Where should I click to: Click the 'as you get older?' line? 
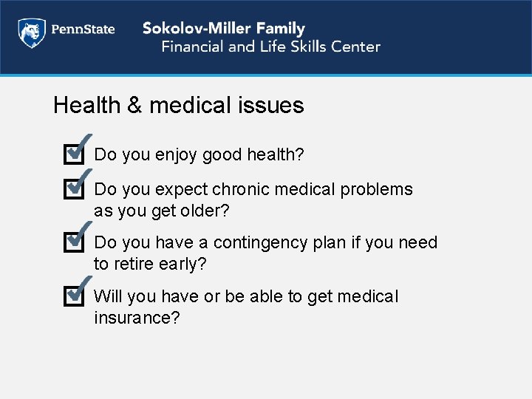[162, 211]
